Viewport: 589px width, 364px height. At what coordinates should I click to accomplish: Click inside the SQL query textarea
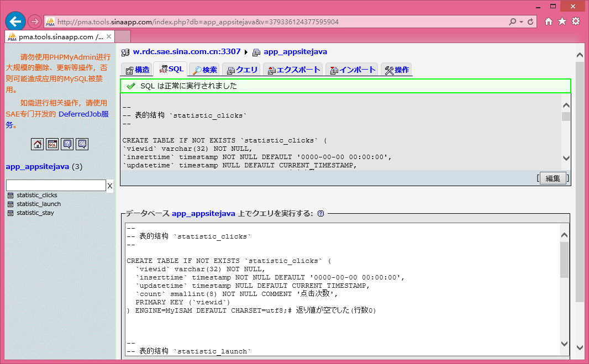click(x=342, y=289)
